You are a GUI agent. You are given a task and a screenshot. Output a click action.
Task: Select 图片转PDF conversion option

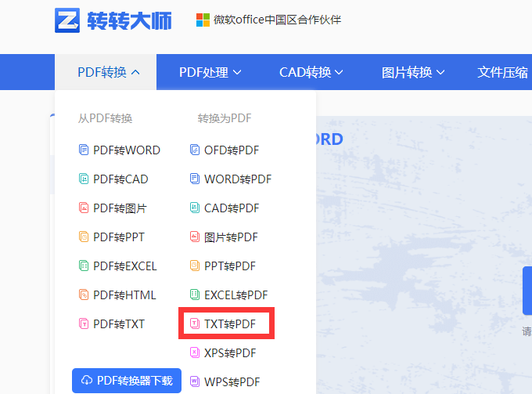[x=224, y=237]
